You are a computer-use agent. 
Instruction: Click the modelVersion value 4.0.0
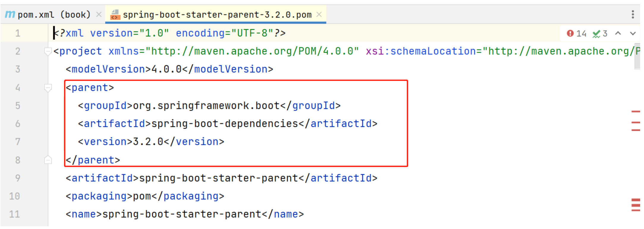167,69
